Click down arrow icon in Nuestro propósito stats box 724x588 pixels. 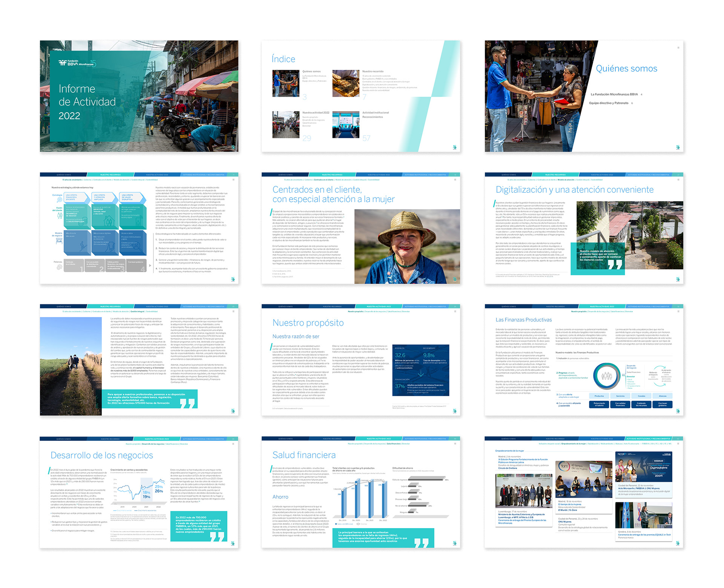click(421, 373)
